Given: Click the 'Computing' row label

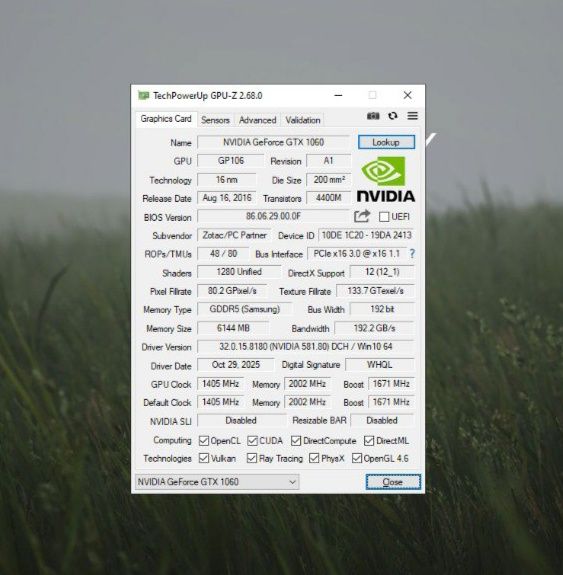Looking at the screenshot, I should (x=172, y=440).
